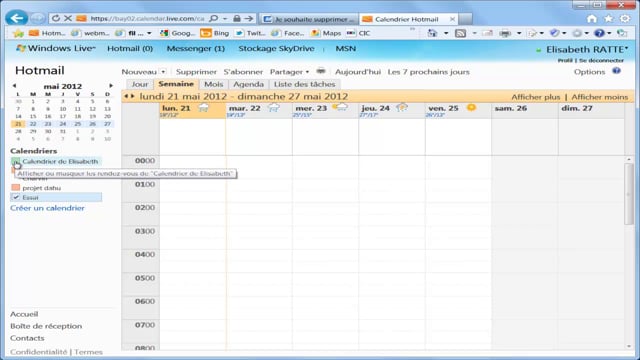Click the sunny weather icon for ven. 25
640x360 pixels.
point(471,107)
